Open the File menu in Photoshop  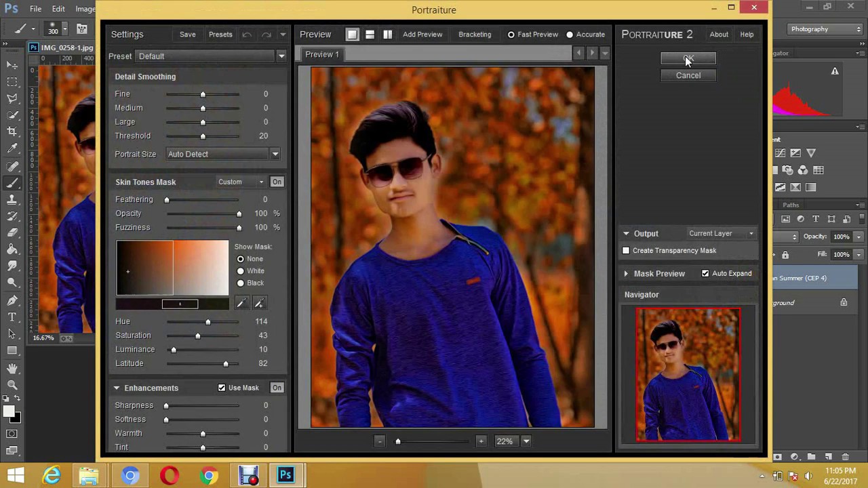pyautogui.click(x=35, y=9)
